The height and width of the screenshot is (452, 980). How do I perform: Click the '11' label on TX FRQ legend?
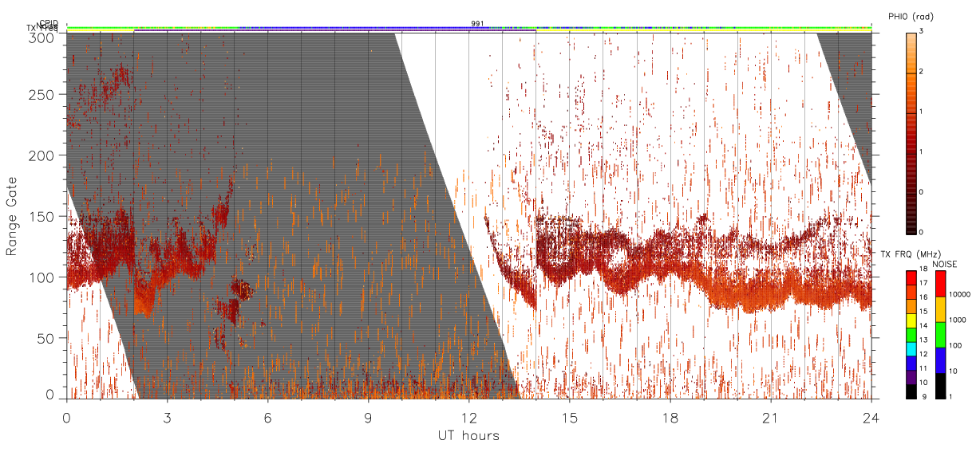pos(923,367)
